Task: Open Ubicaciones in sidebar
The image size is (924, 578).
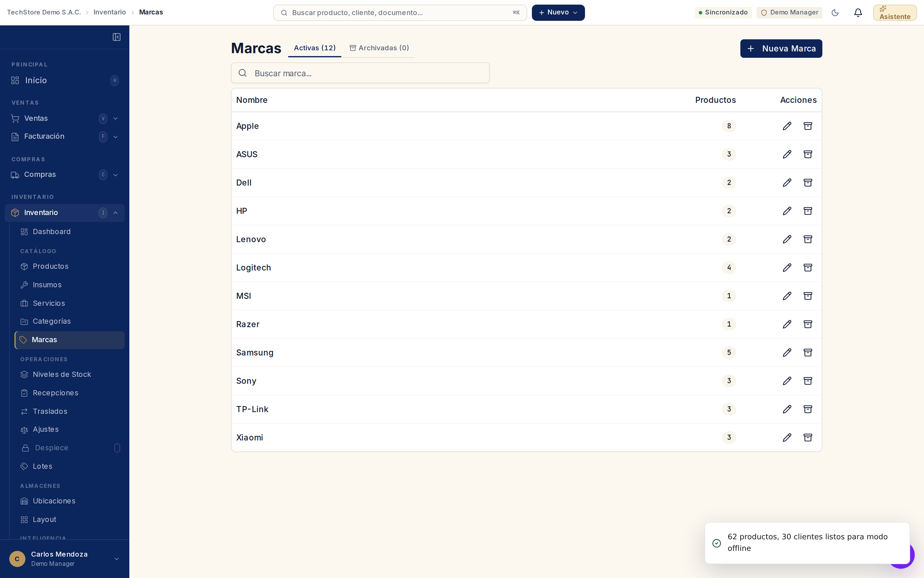Action: pos(69,501)
